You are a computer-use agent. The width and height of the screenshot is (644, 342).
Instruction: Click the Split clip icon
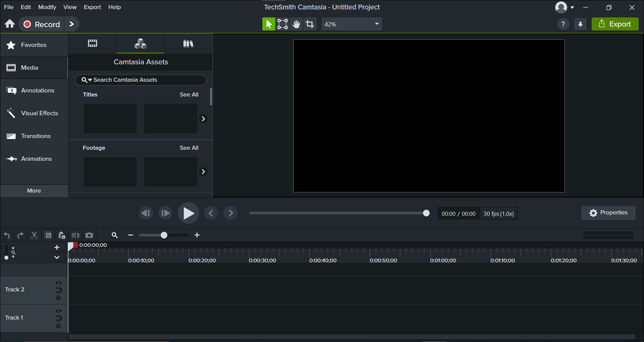(x=75, y=235)
